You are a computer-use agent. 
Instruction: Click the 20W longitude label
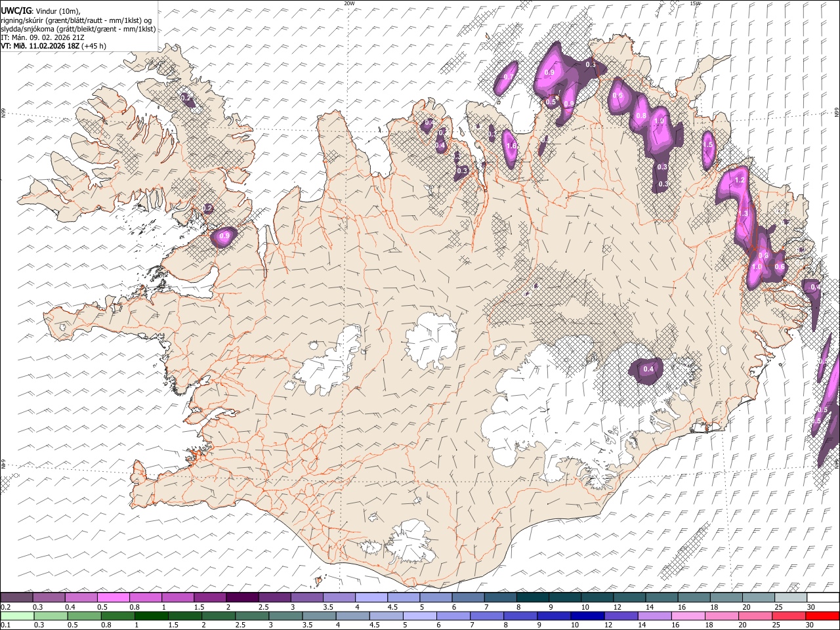pos(349,3)
